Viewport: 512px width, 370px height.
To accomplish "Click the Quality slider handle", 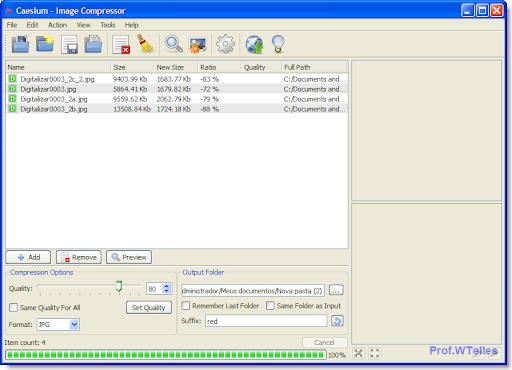I will click(119, 286).
